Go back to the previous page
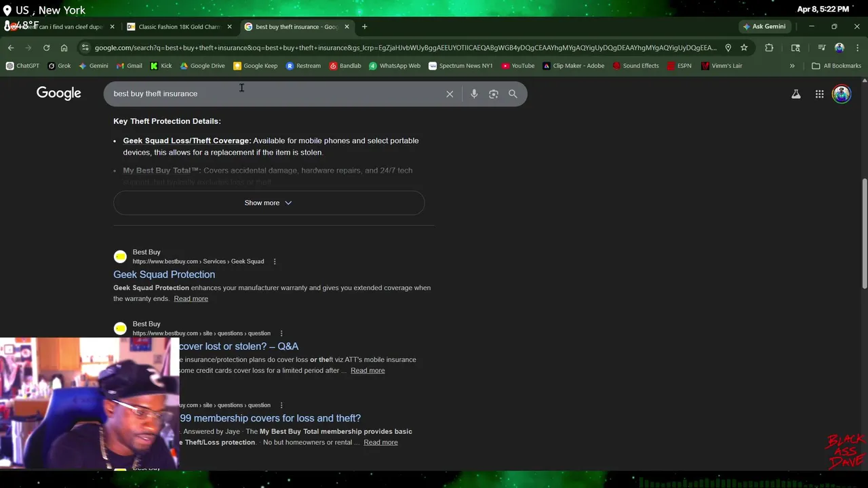The width and height of the screenshot is (868, 488). click(11, 47)
